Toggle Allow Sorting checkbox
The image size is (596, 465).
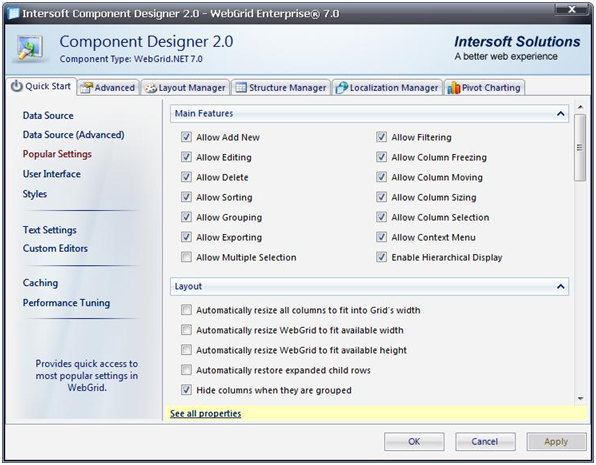pyautogui.click(x=186, y=197)
